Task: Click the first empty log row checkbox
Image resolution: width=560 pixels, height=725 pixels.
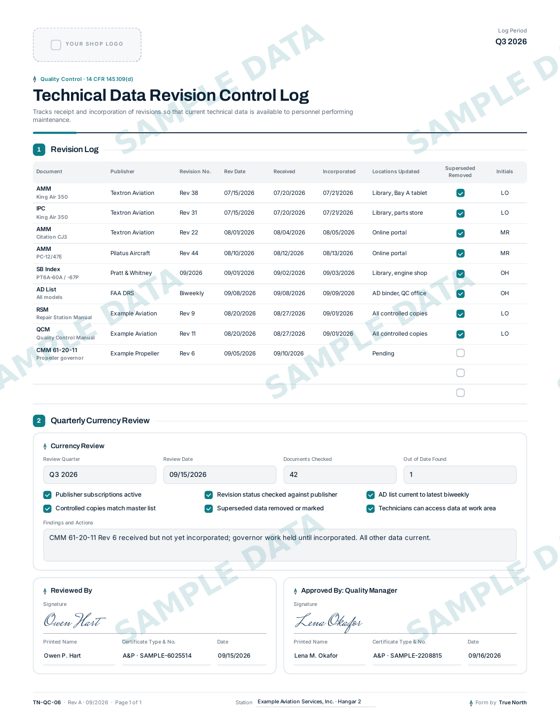Action: 460,373
